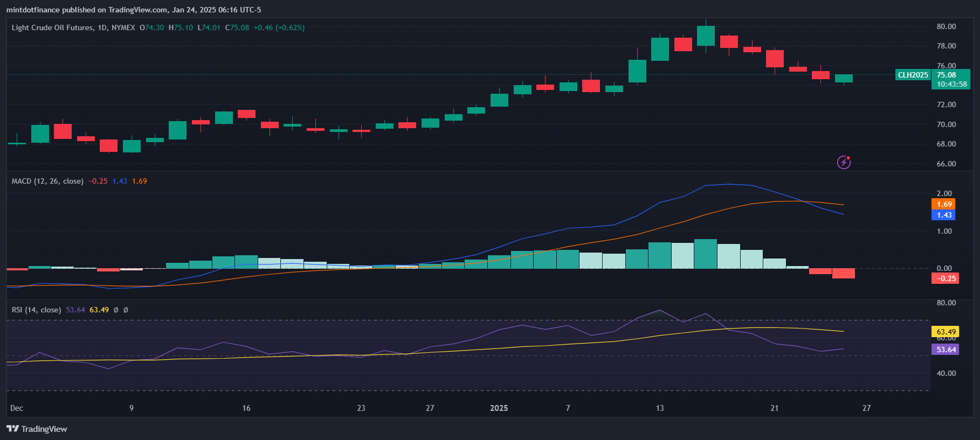The image size is (980, 440).
Task: Click the 66.00 price axis label
Action: (946, 164)
